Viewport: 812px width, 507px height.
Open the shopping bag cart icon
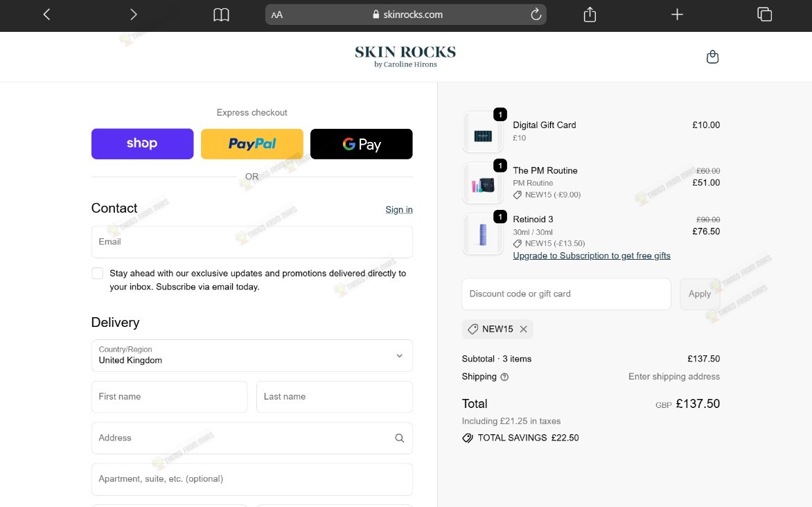point(712,56)
